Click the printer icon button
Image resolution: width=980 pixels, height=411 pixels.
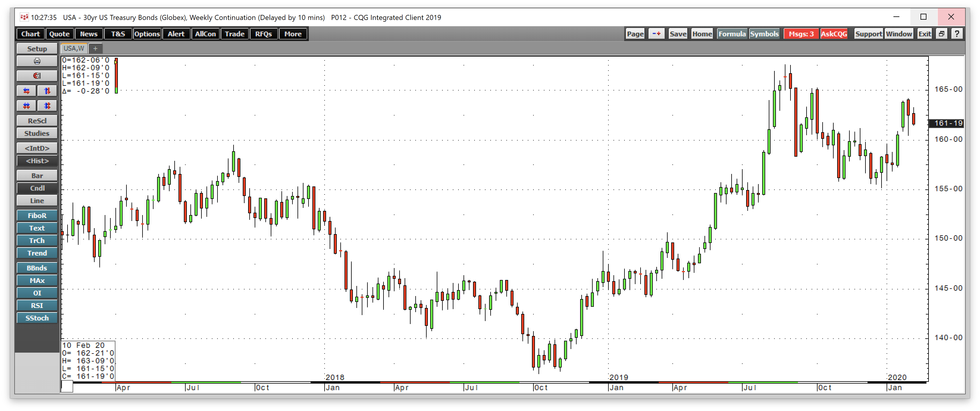point(37,61)
